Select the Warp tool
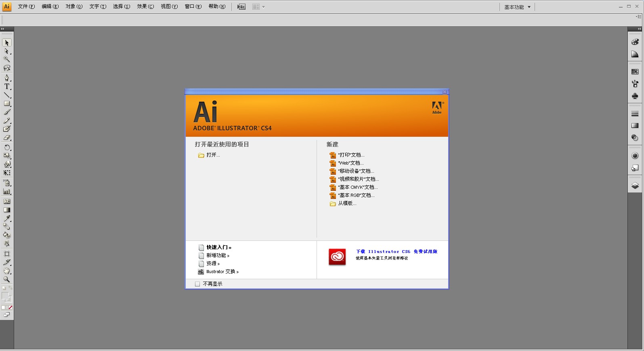The width and height of the screenshot is (644, 351). 7,164
